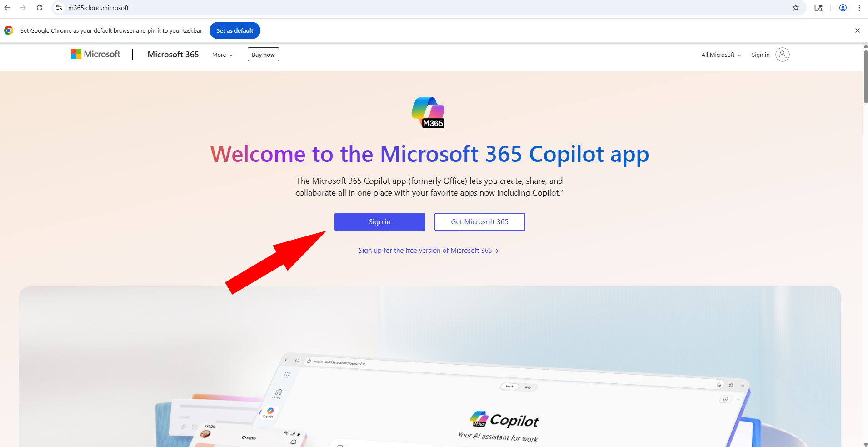Viewport: 868px width, 447px height.
Task: Click the blue Sign in button
Action: (380, 222)
